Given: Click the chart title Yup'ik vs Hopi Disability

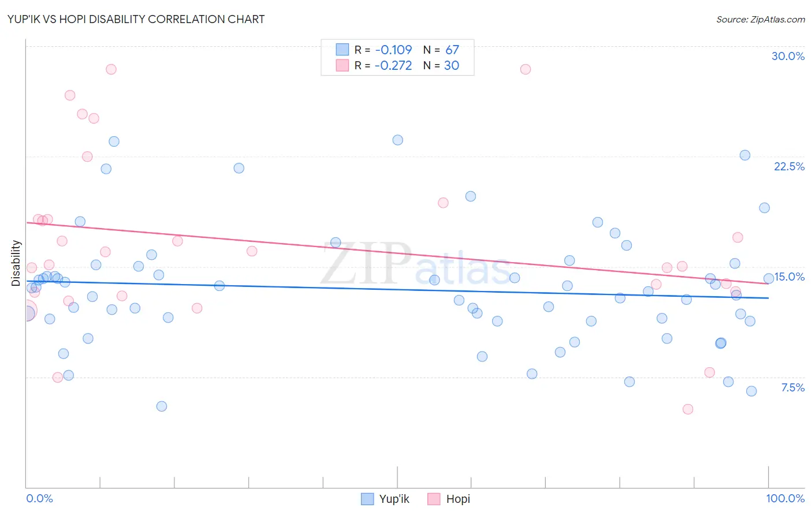Looking at the screenshot, I should pos(136,19).
